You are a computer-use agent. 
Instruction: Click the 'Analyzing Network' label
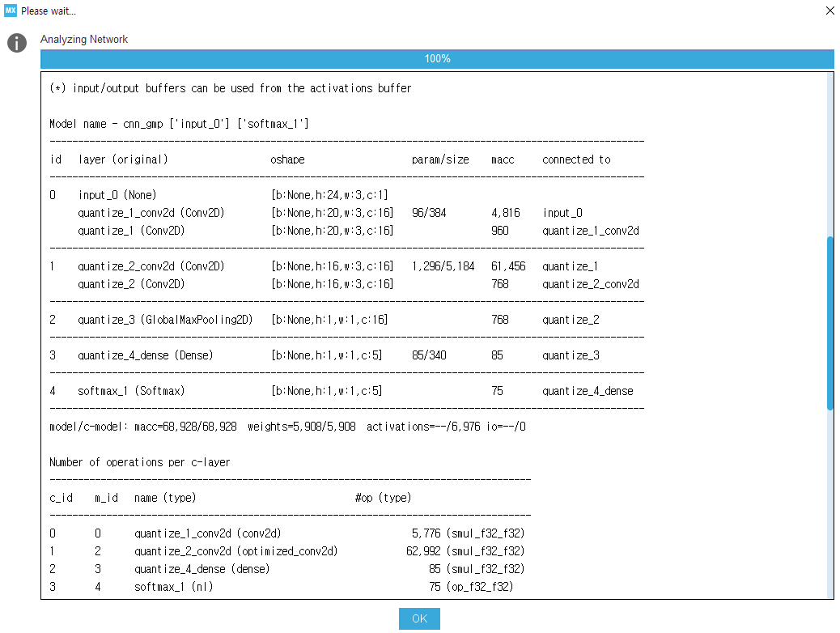(x=84, y=39)
